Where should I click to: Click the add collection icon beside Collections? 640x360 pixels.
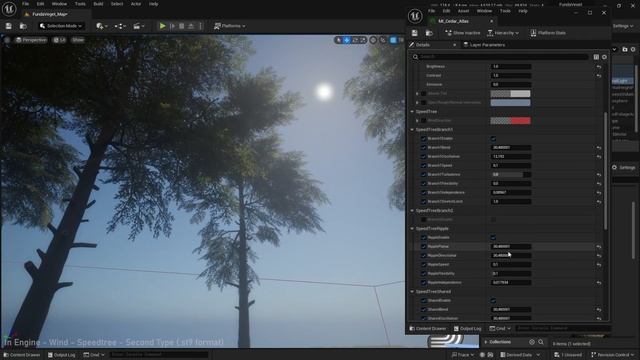[532, 342]
